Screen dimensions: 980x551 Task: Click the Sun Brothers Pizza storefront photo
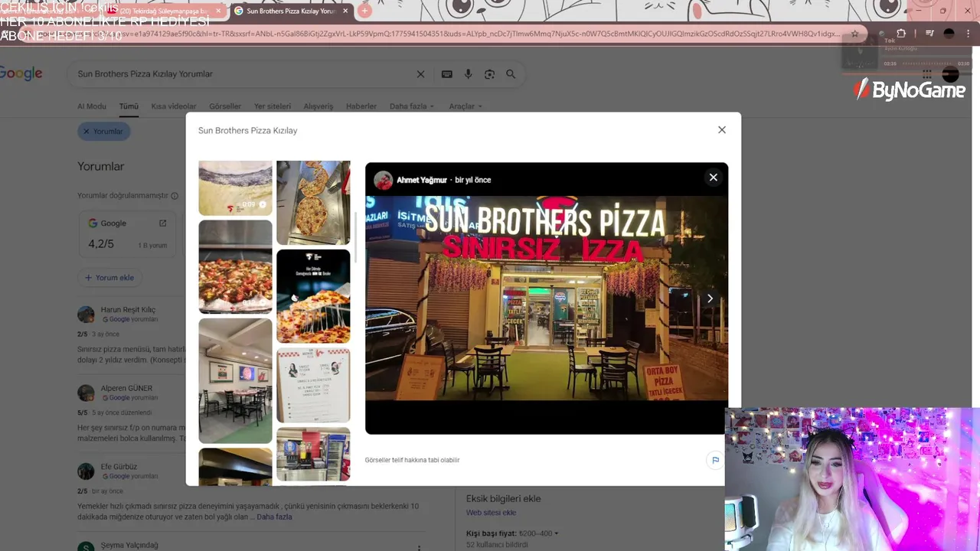[547, 298]
